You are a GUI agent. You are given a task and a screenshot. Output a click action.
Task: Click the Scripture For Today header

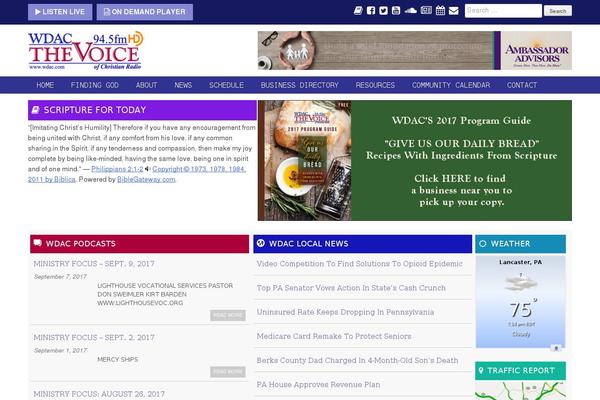[x=142, y=110]
